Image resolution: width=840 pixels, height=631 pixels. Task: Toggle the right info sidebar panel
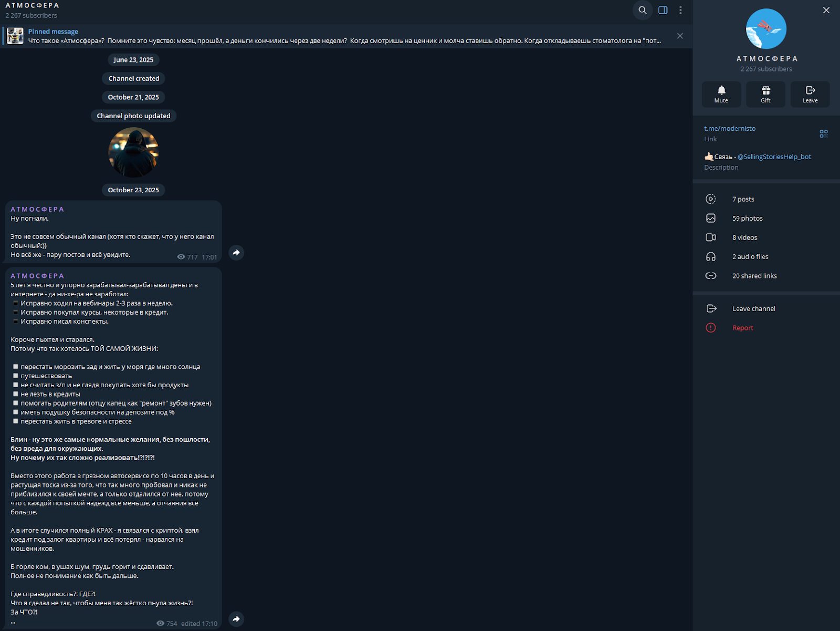click(663, 10)
